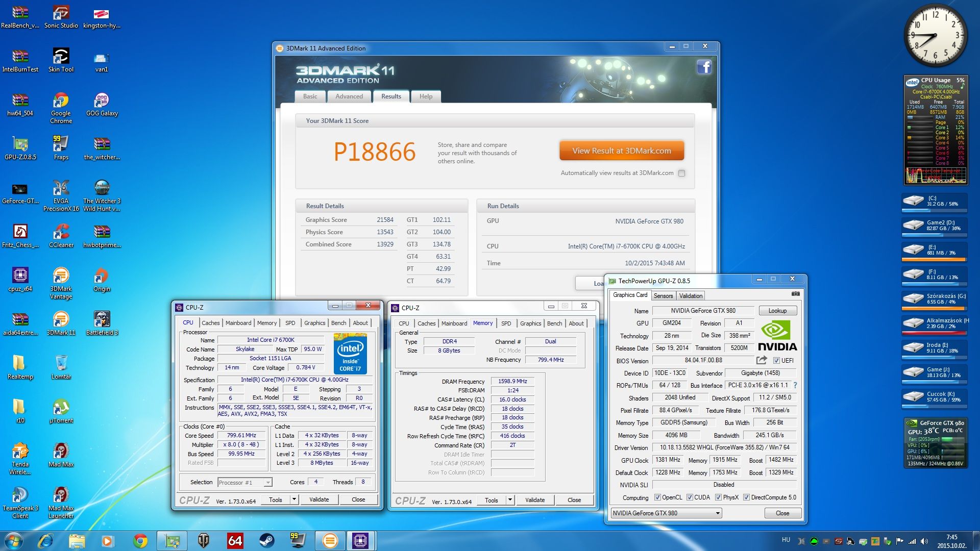Open the GPU selector dropdown in GPU-Z

(718, 513)
